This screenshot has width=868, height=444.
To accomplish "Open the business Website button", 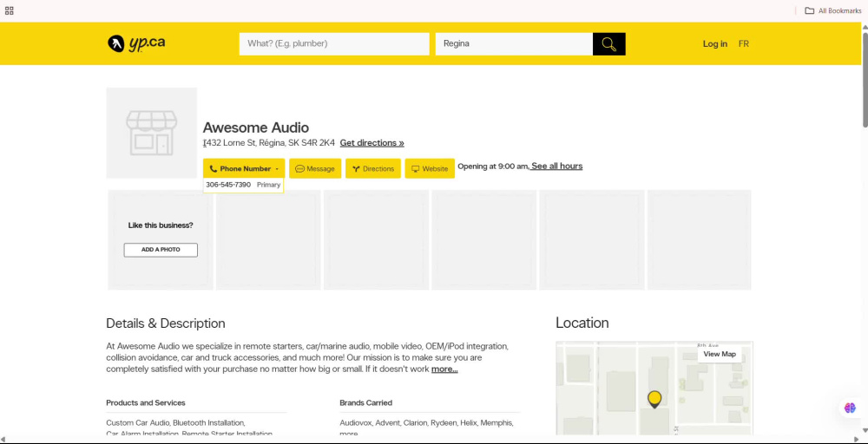I will 430,168.
